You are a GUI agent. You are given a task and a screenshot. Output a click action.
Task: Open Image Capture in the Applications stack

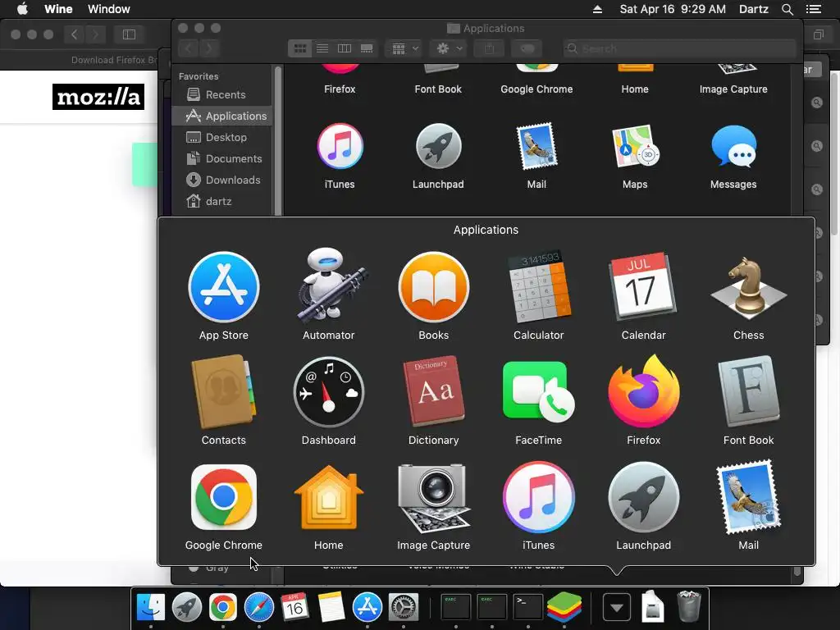pos(434,497)
